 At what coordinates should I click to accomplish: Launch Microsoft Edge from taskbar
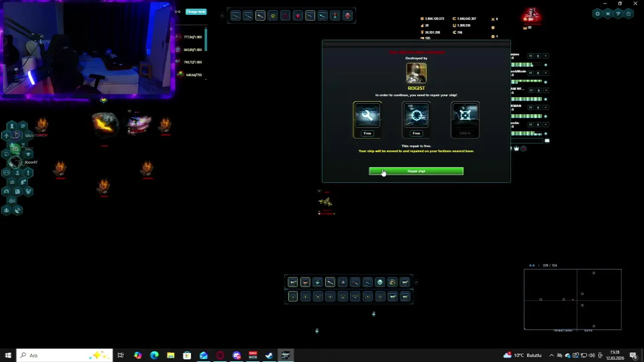154,355
